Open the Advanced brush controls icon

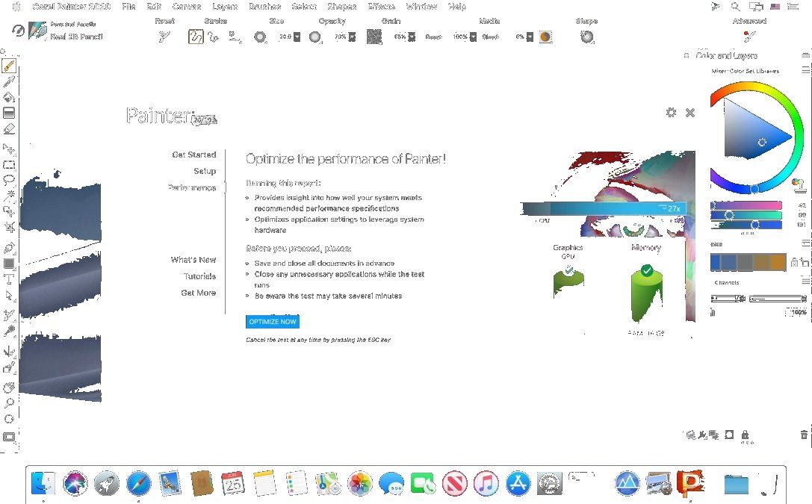749,37
